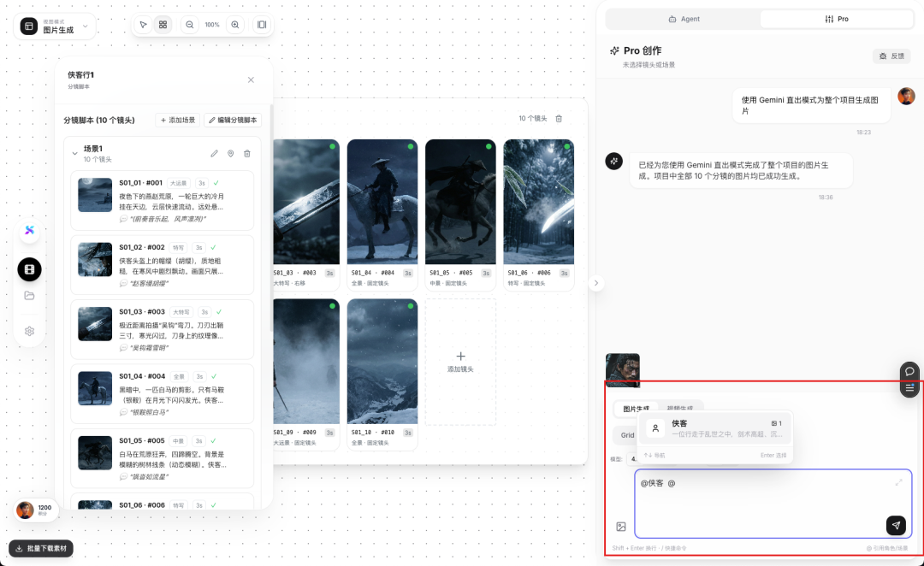Toggle the notification list icon with blue dot
This screenshot has height=566, width=924.
tap(909, 387)
